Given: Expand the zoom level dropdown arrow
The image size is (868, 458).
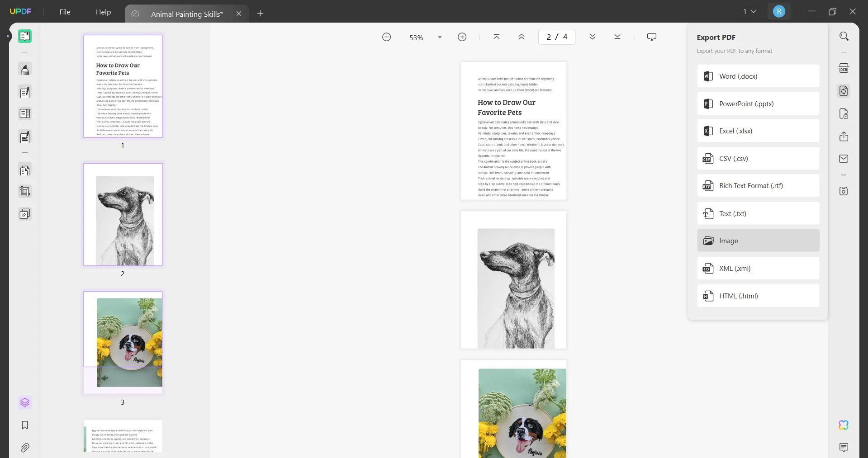Looking at the screenshot, I should [x=440, y=38].
